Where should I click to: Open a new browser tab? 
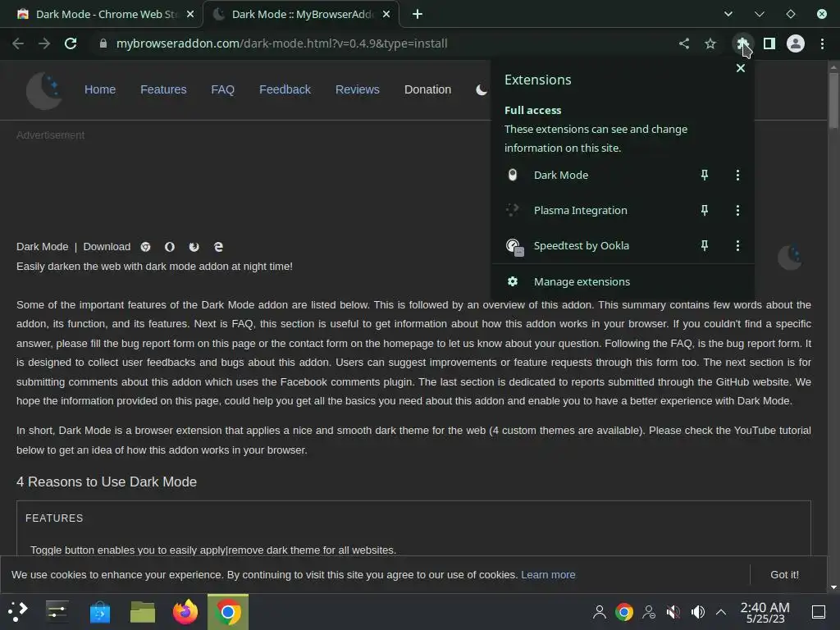click(x=418, y=15)
